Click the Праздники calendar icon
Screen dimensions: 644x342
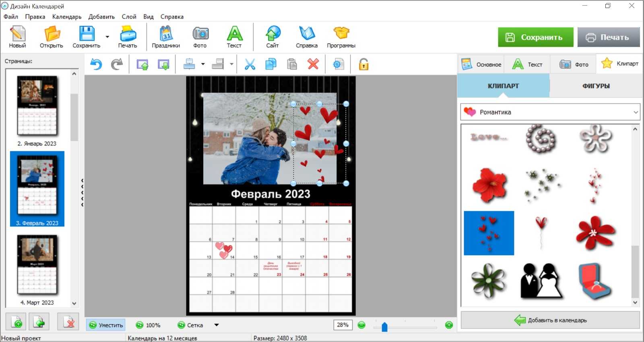click(x=166, y=37)
